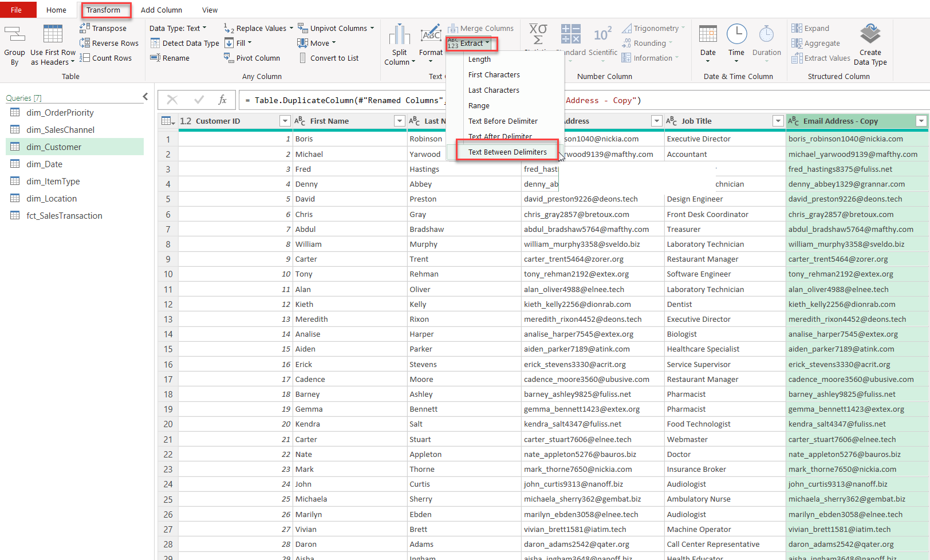Click Extract Values
Image resolution: width=930 pixels, height=560 pixels.
(x=821, y=58)
